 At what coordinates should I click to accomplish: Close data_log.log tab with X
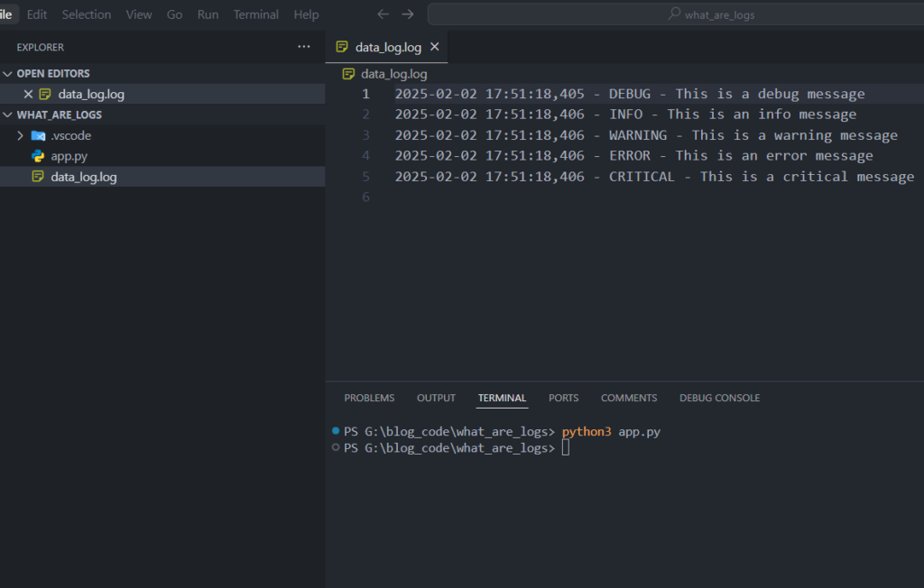tap(434, 47)
